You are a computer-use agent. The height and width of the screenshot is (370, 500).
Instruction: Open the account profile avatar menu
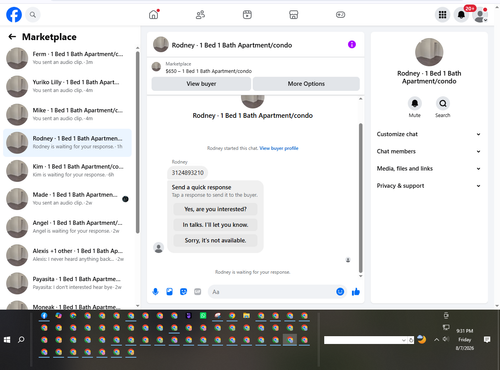[480, 15]
